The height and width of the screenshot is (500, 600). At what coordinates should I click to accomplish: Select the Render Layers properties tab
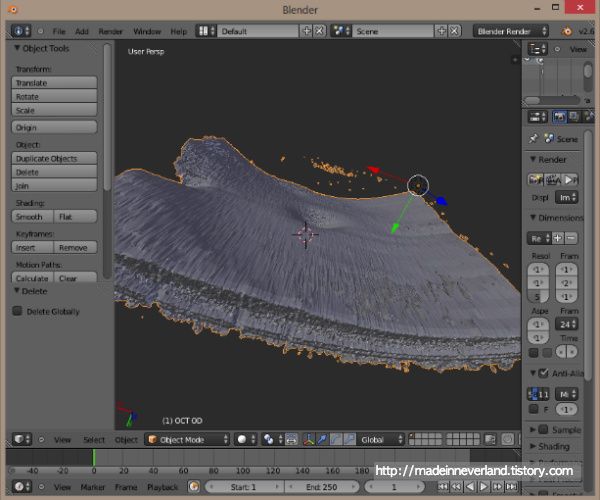coord(574,117)
